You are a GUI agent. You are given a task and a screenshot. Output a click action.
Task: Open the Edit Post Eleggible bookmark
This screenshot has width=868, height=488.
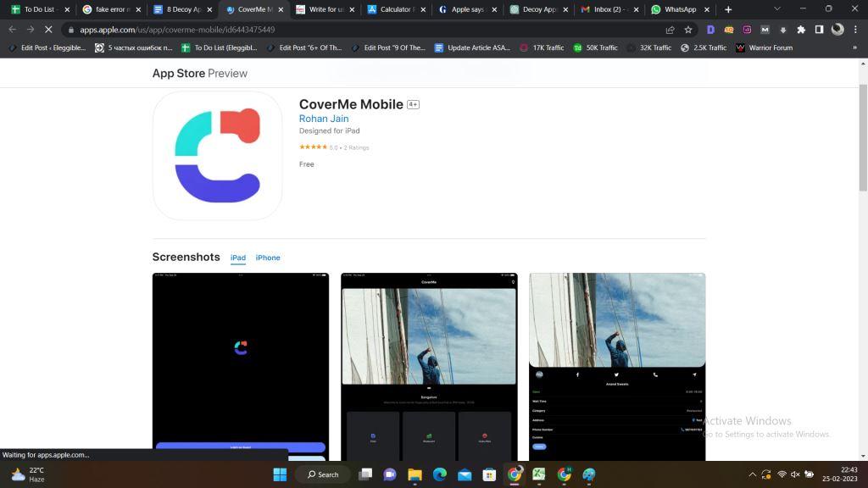click(47, 47)
